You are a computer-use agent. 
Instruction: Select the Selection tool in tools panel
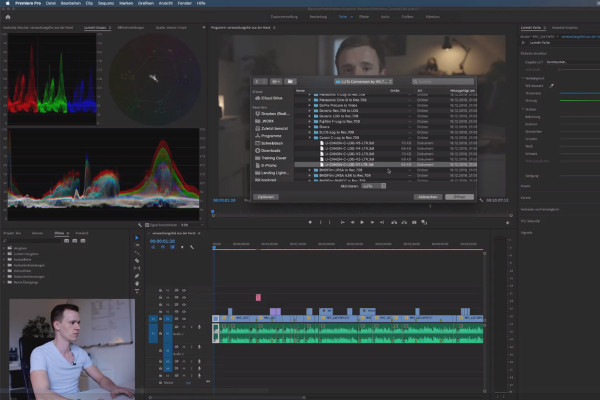pos(137,238)
